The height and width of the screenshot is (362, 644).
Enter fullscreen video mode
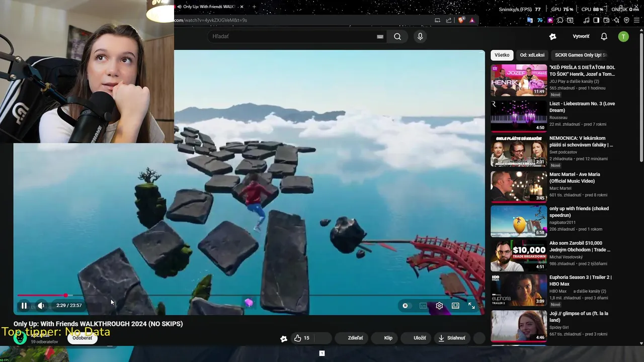471,305
